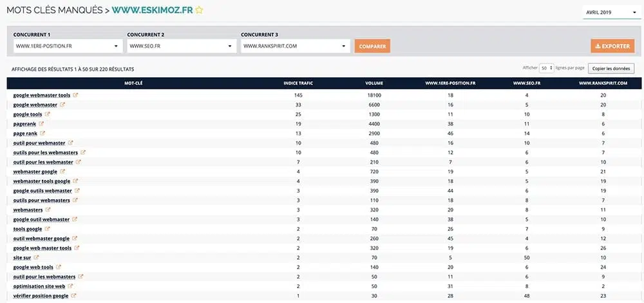The image size is (644, 303).
Task: Open external link icon for 'outil pour les webmasters'
Action: click(x=80, y=277)
